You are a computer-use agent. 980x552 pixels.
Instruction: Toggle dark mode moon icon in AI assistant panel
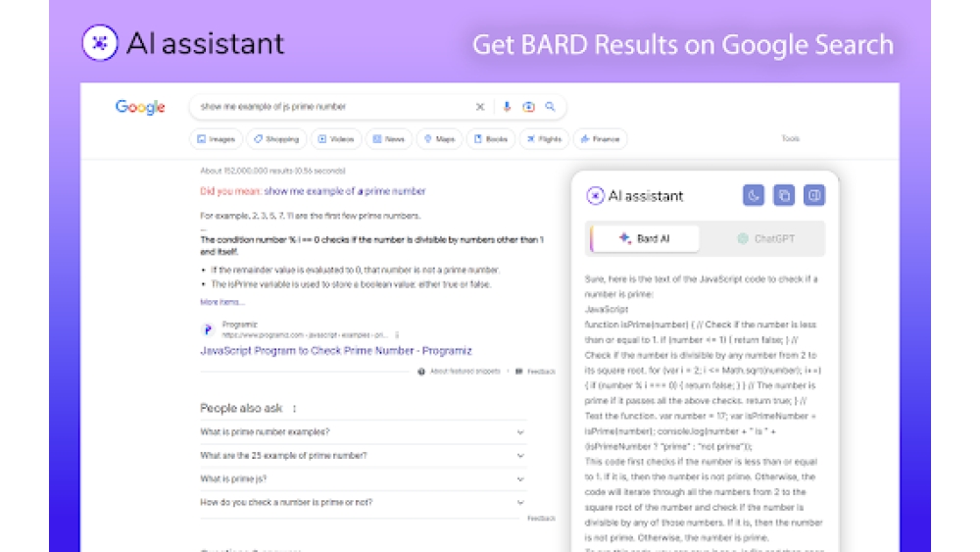pyautogui.click(x=754, y=196)
